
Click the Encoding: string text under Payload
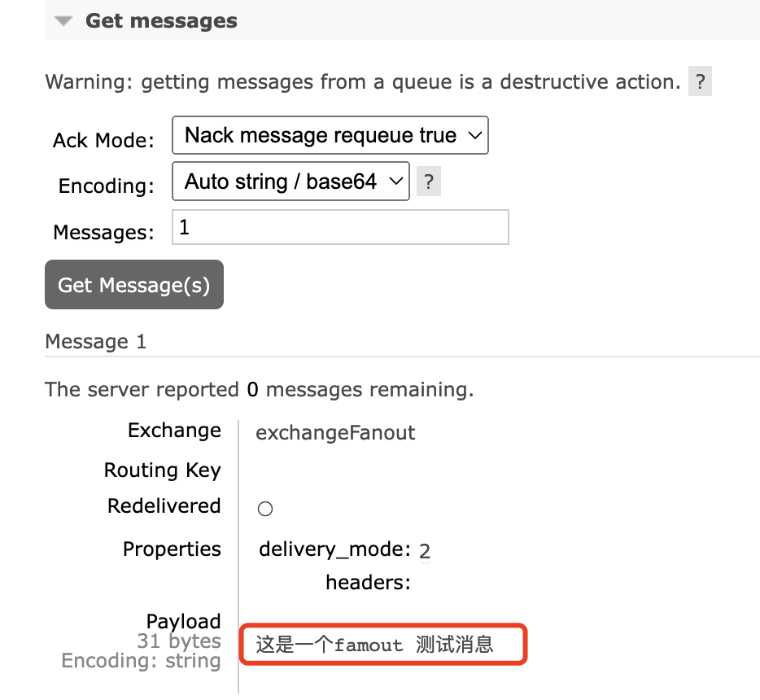pyautogui.click(x=141, y=661)
